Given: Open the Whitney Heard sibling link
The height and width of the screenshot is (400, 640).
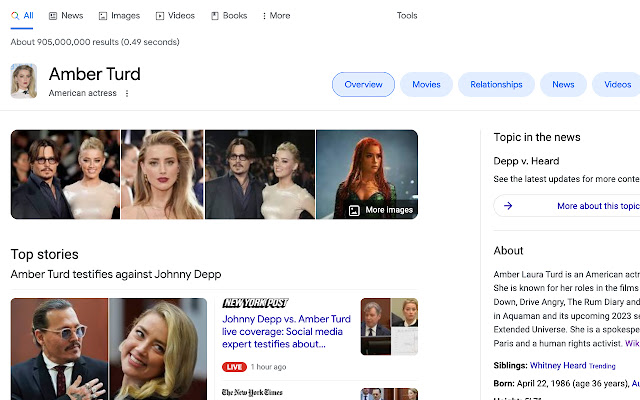Looking at the screenshot, I should [x=558, y=366].
